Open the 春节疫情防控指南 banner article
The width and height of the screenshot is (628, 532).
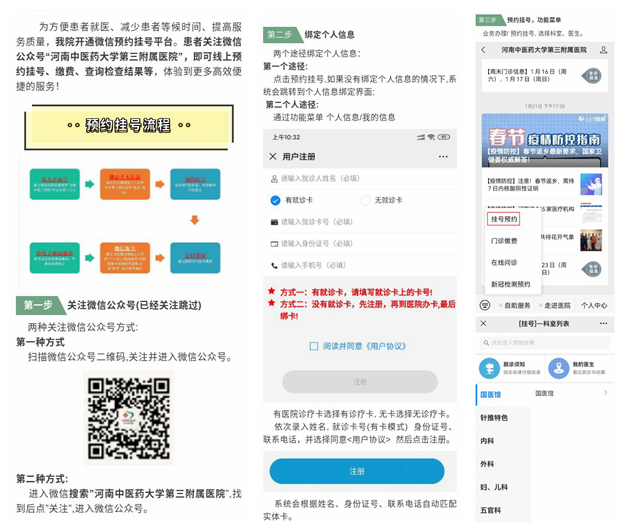pos(545,141)
